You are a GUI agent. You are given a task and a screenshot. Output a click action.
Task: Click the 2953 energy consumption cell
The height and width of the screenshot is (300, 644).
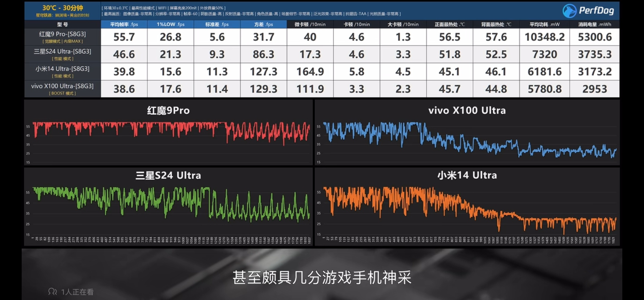[x=595, y=89]
